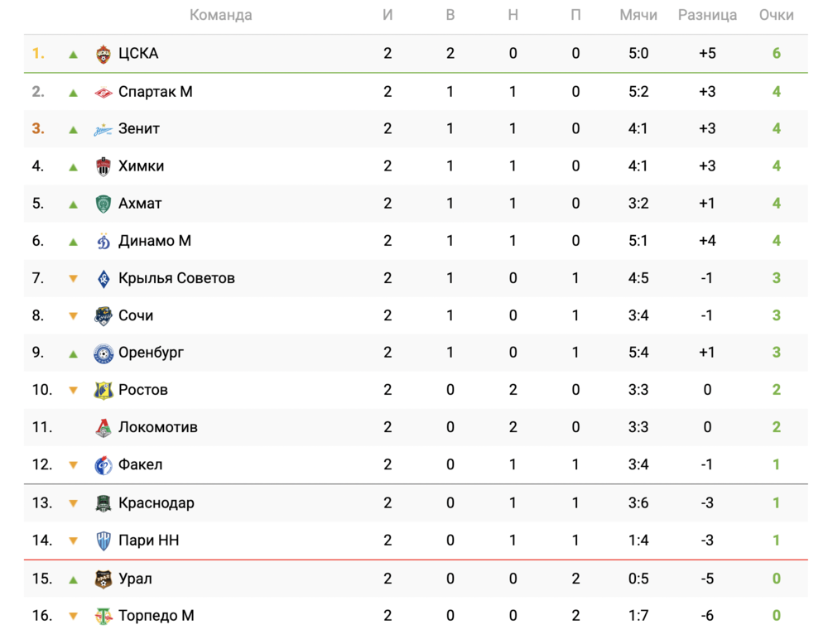
Task: Click the Zenit team logo
Action: click(103, 129)
